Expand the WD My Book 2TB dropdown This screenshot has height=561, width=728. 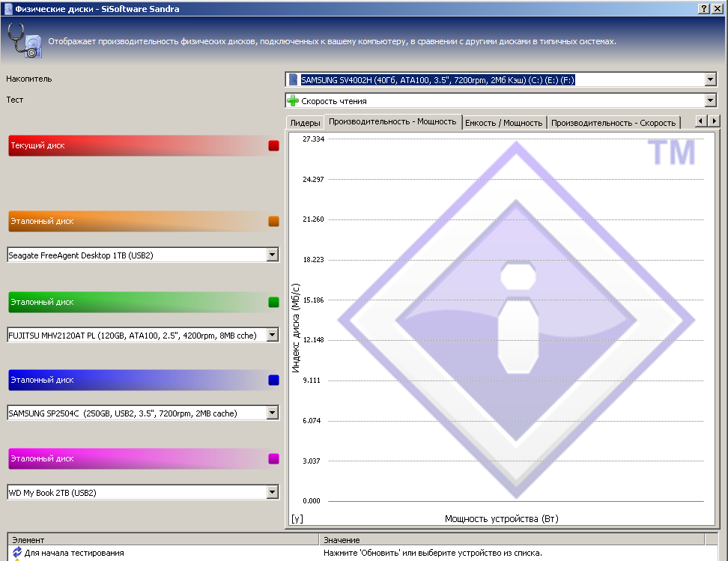point(272,492)
